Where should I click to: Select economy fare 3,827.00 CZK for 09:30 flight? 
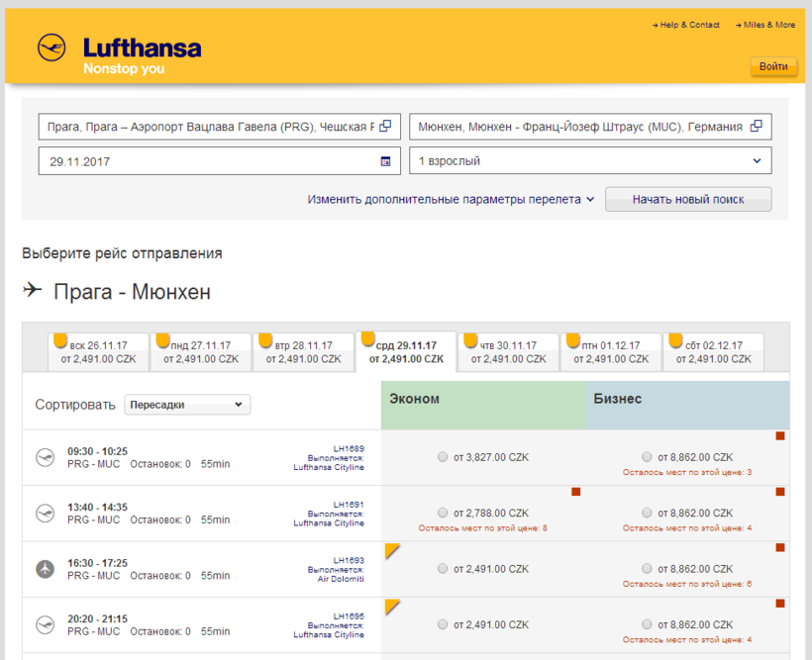pos(443,457)
